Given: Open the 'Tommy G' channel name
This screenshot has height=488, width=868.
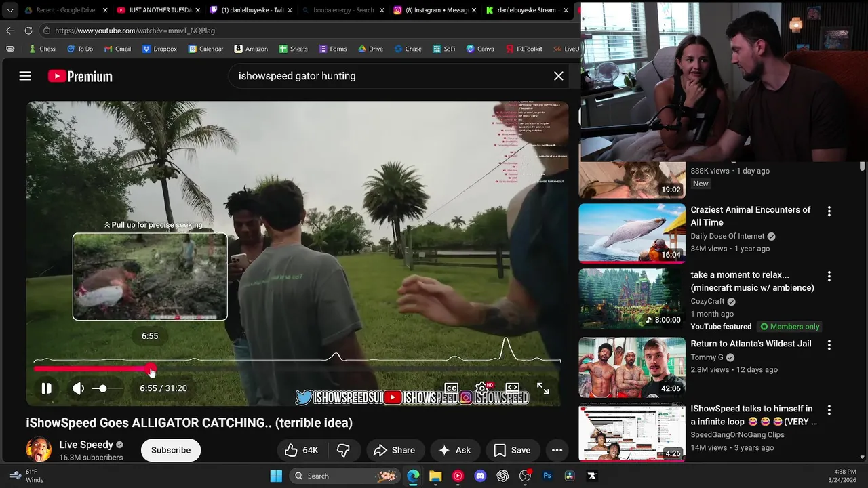Looking at the screenshot, I should tap(707, 357).
